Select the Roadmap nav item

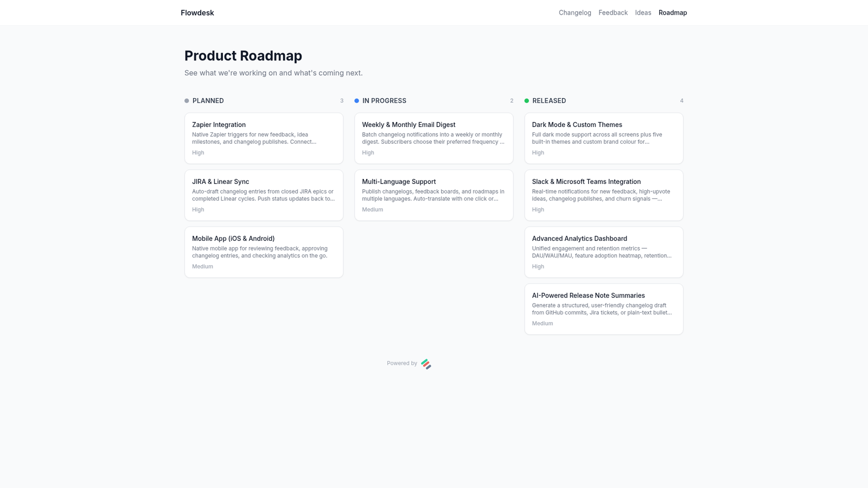[673, 12]
